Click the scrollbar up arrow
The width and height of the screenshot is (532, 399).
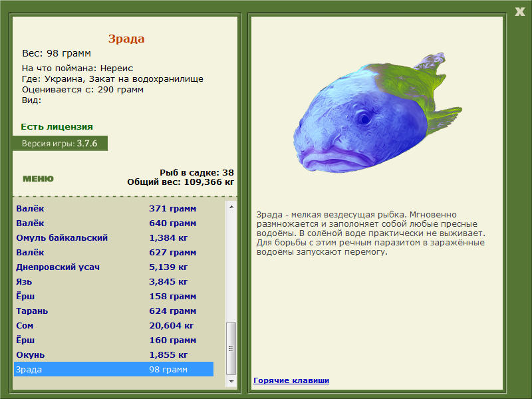click(231, 207)
